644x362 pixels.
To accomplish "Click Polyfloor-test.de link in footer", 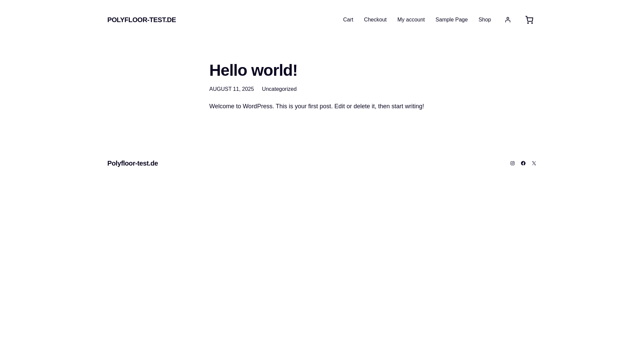I will coord(132,163).
